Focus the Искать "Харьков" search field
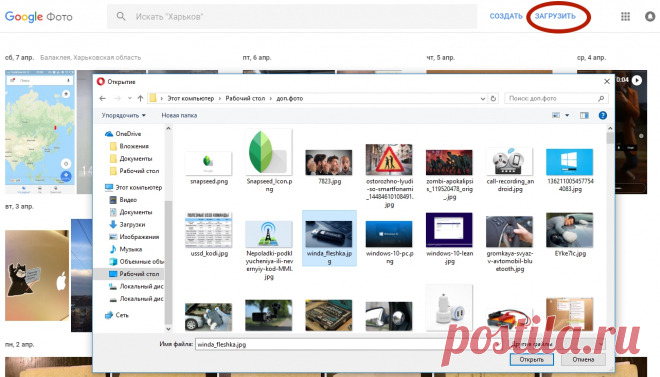This screenshot has width=660, height=377. click(292, 16)
